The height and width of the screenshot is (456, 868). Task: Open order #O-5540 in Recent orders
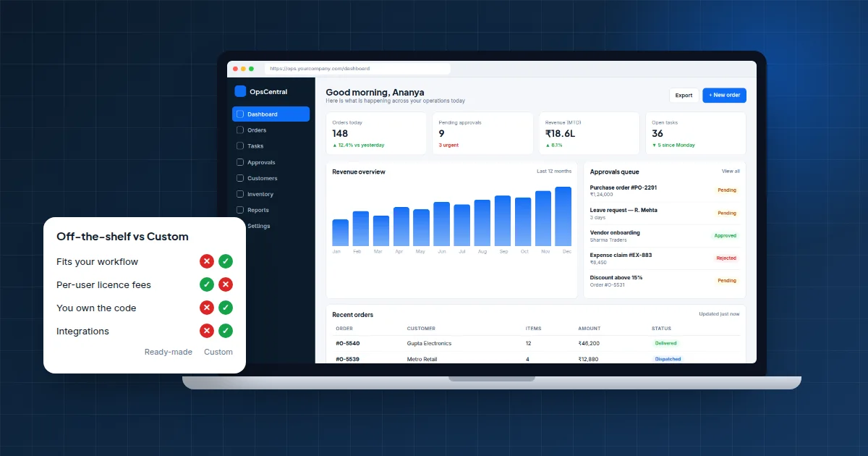(348, 343)
